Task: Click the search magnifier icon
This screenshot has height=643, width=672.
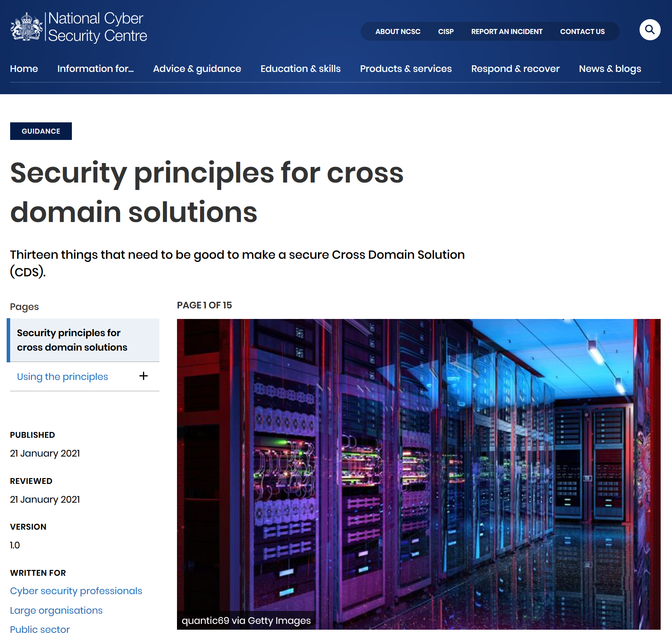Action: coord(649,30)
